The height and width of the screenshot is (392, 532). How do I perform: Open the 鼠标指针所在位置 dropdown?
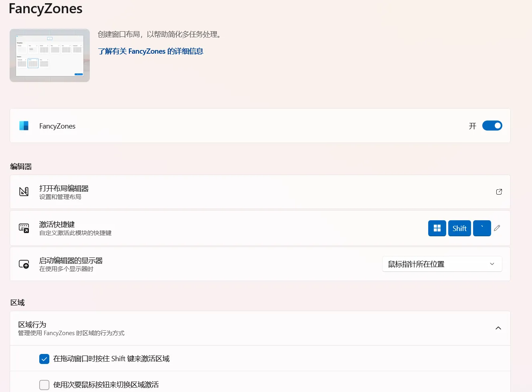tap(442, 264)
